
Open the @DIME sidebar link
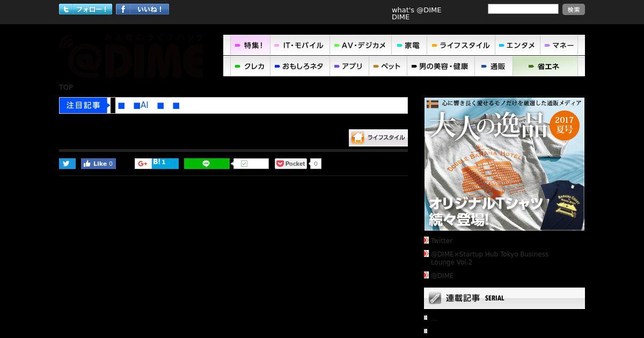point(442,276)
